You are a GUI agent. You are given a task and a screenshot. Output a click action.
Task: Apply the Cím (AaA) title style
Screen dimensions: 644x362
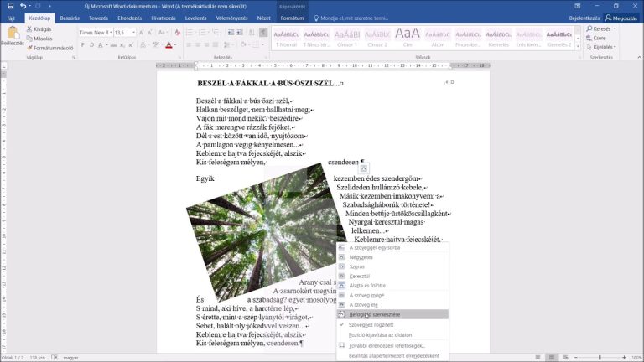(x=408, y=38)
